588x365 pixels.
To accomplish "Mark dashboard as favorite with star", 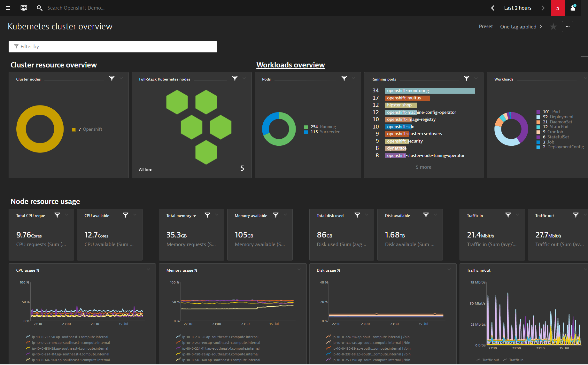I will coord(553,27).
